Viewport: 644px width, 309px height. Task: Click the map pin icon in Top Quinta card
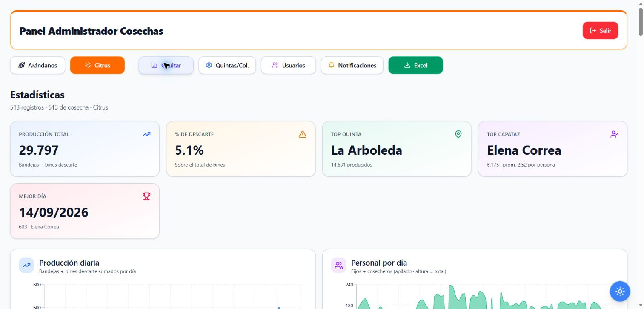(458, 134)
